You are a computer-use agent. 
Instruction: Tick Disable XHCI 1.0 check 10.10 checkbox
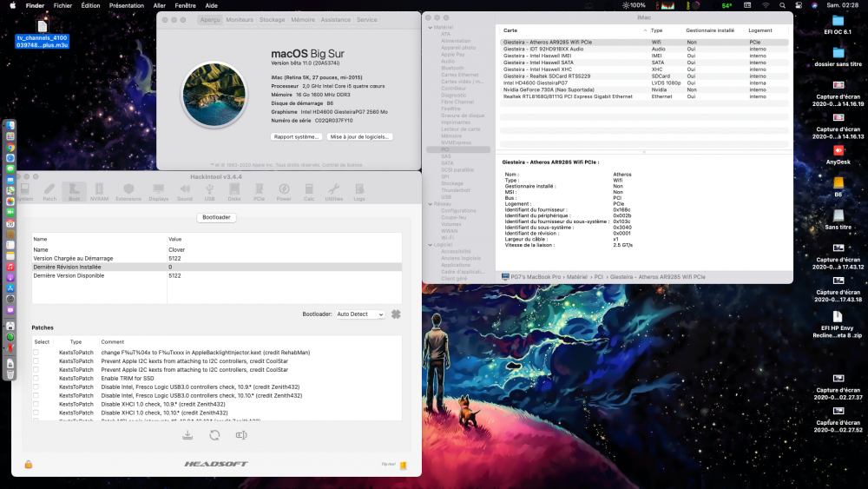coord(36,413)
